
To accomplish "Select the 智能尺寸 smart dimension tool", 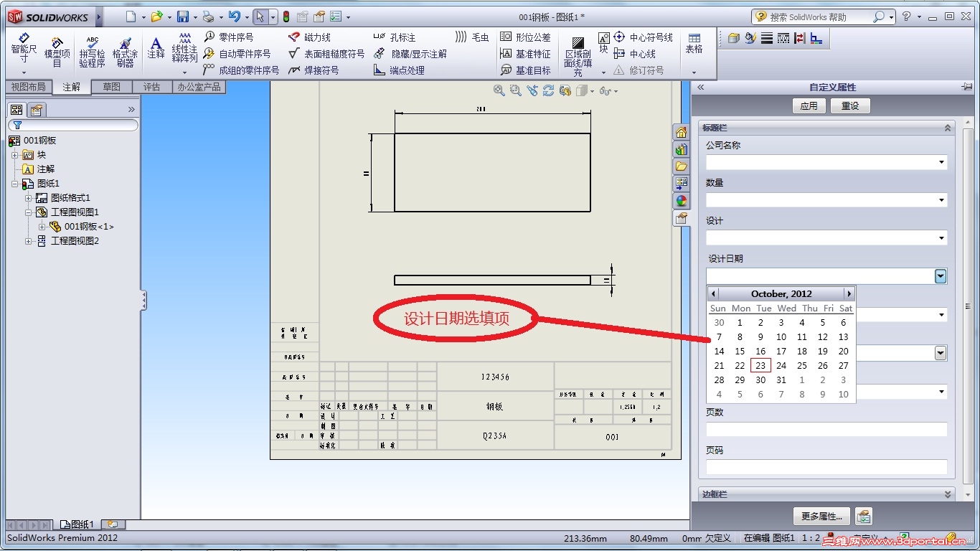I will click(24, 47).
